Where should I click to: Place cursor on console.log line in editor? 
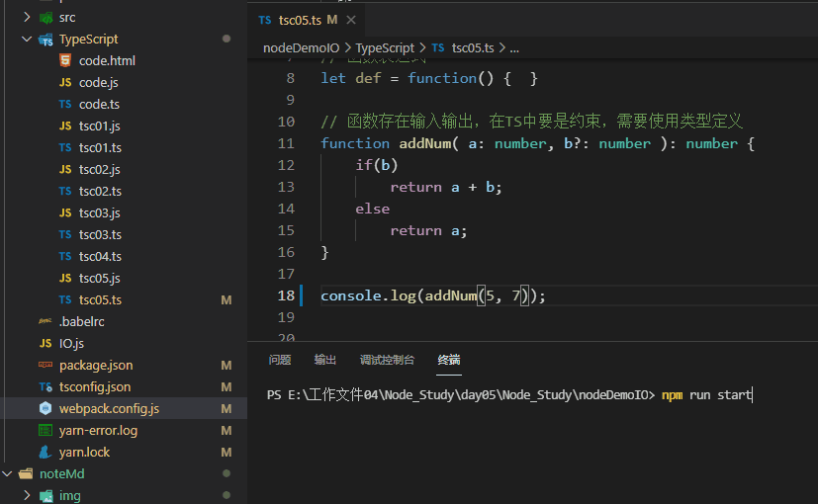tap(432, 296)
